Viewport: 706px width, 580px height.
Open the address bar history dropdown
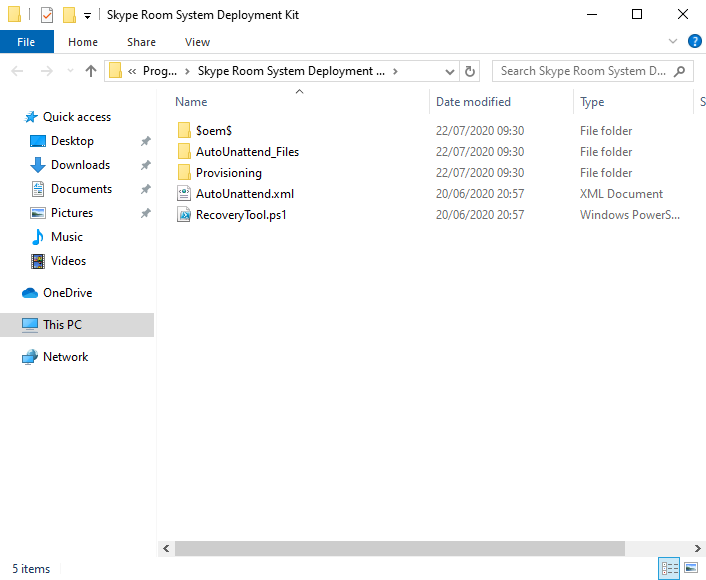point(449,72)
